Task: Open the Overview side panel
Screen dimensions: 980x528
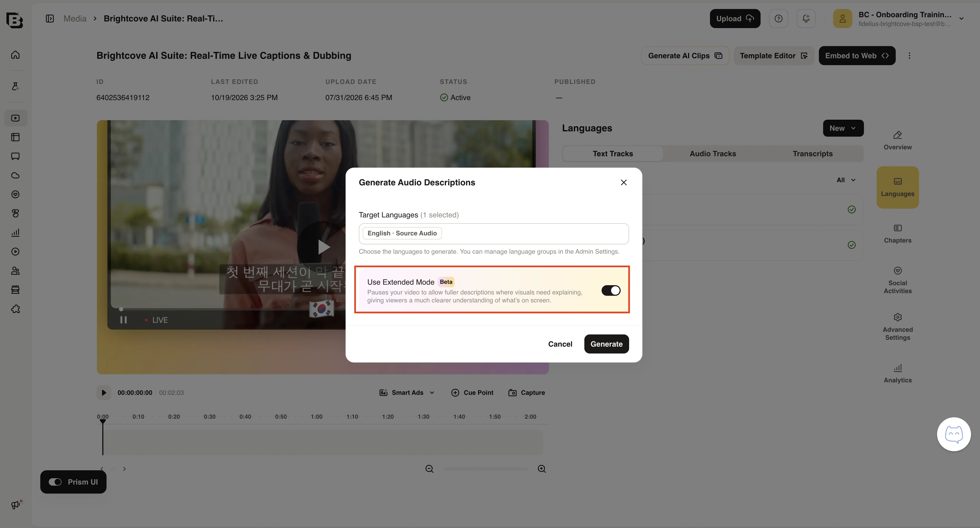Action: click(x=897, y=141)
